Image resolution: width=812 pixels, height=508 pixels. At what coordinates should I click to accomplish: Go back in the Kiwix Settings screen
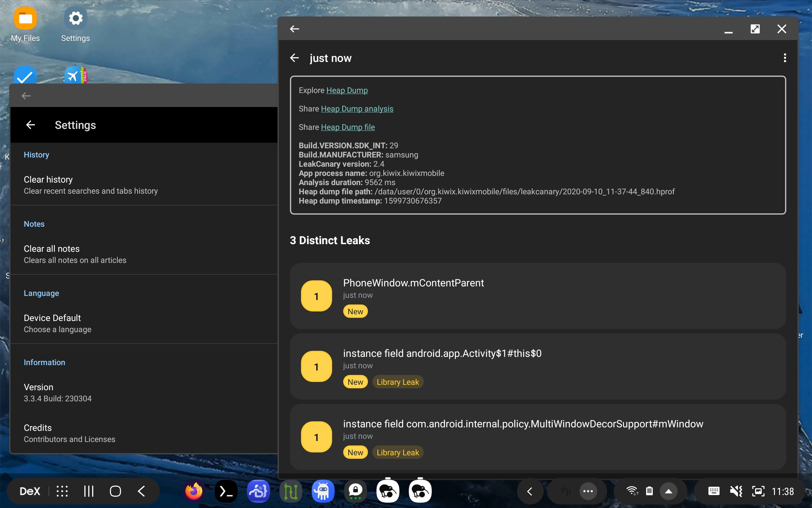click(30, 125)
